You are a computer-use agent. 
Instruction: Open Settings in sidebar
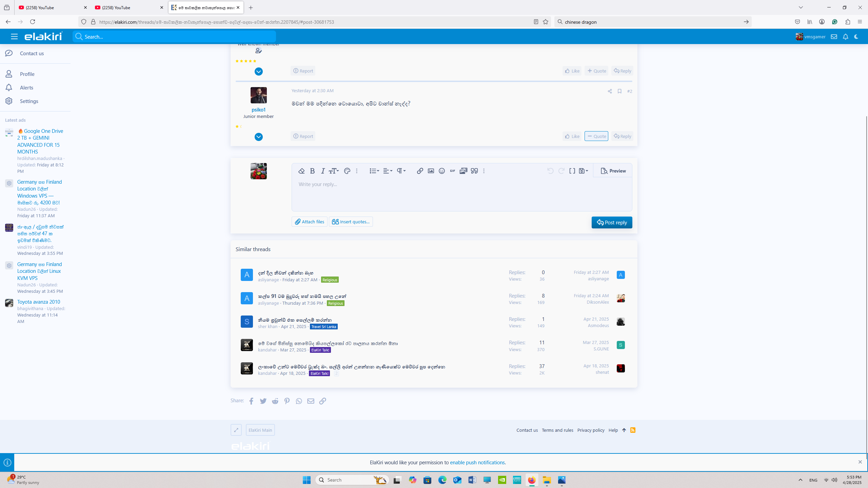tap(29, 101)
